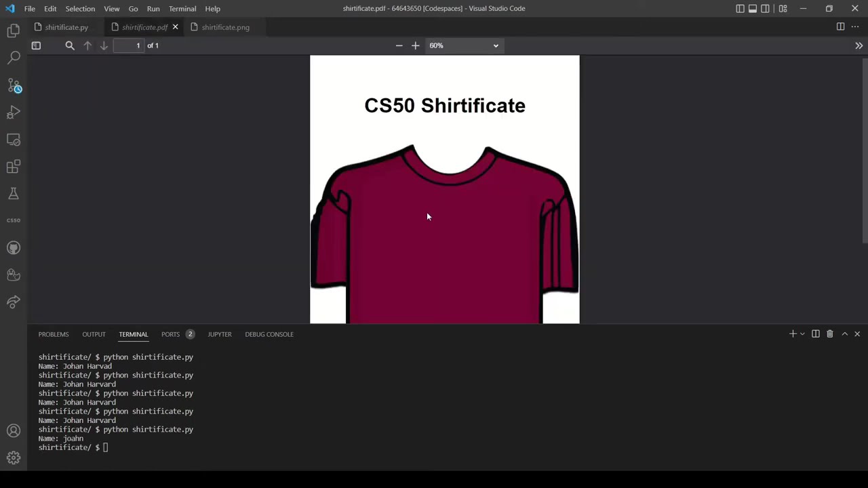Click the VS Code logo icon
The height and width of the screenshot is (488, 868).
(x=9, y=9)
